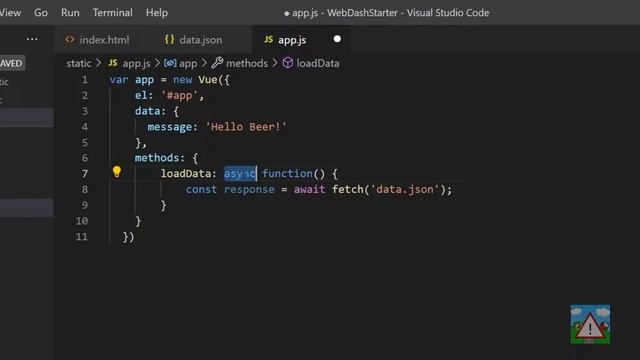Open the Go menu
640x360 pixels.
tap(41, 13)
